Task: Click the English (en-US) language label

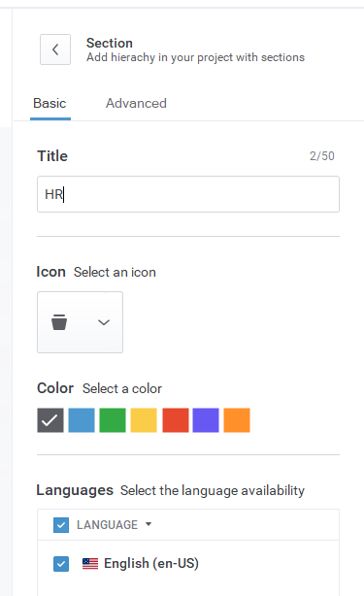Action: click(151, 563)
